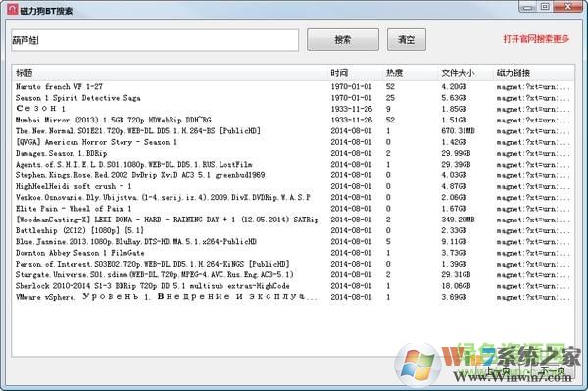Select the Naruto french VF 1-27 row
This screenshot has height=391, width=588.
293,86
